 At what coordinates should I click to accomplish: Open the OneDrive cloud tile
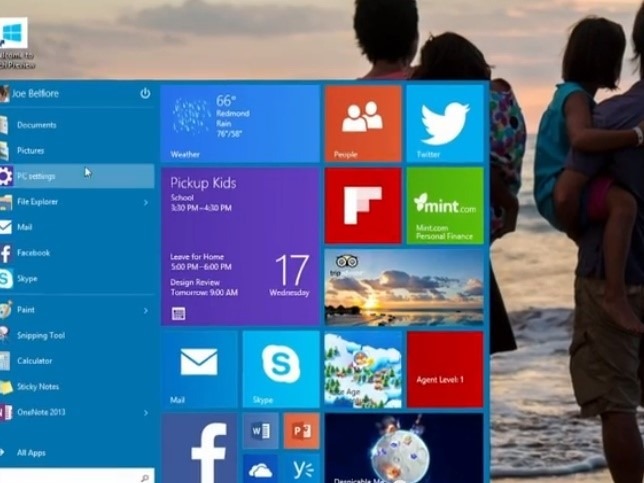pyautogui.click(x=260, y=468)
